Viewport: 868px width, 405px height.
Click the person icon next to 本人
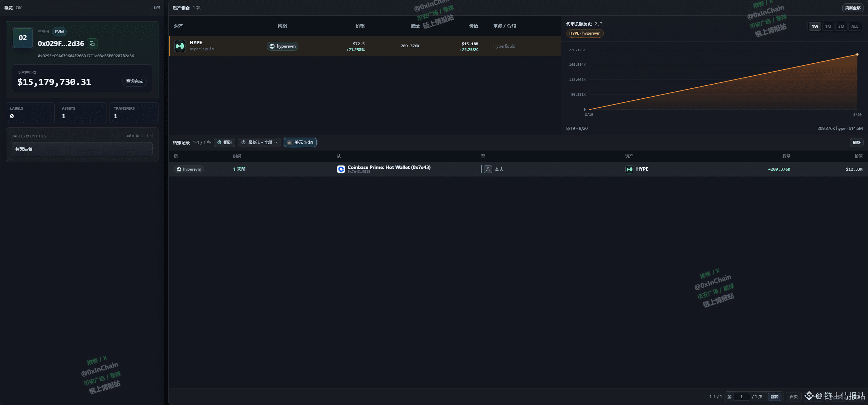(488, 169)
